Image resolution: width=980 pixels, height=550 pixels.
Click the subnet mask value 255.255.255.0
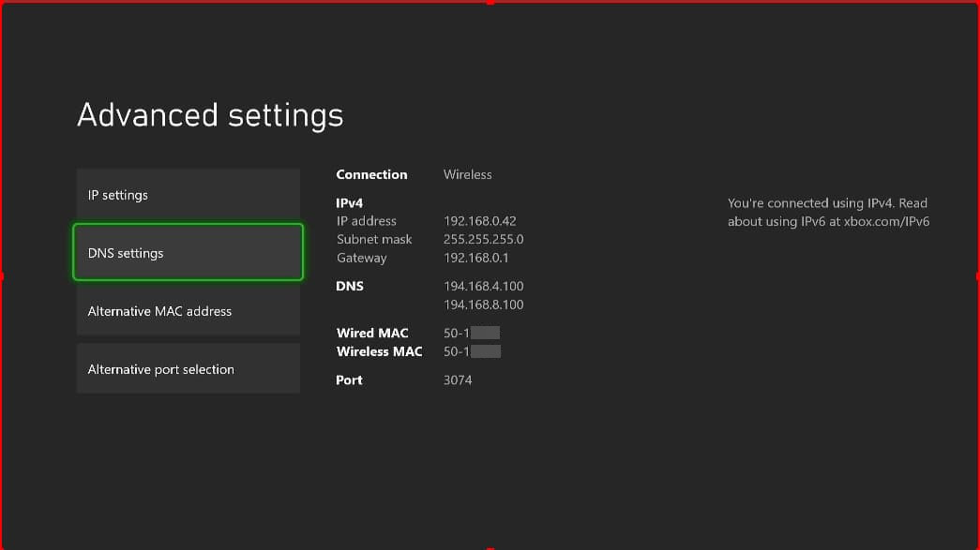point(483,239)
